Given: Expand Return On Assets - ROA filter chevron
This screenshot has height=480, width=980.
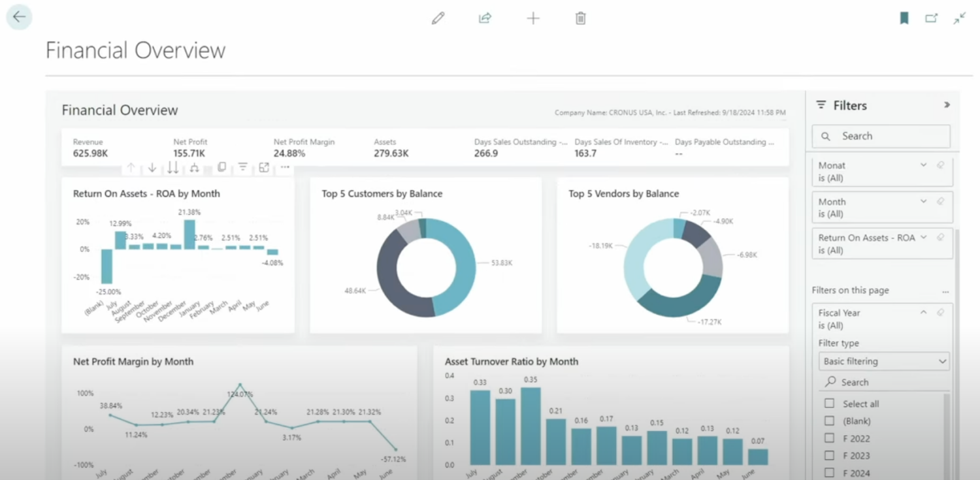Looking at the screenshot, I should [x=924, y=238].
